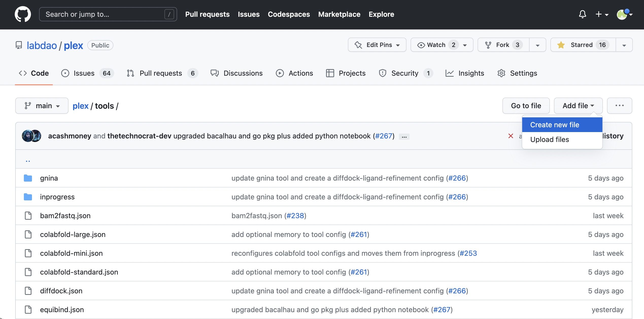Open the GitHub home logo
The image size is (644, 319).
click(x=23, y=14)
